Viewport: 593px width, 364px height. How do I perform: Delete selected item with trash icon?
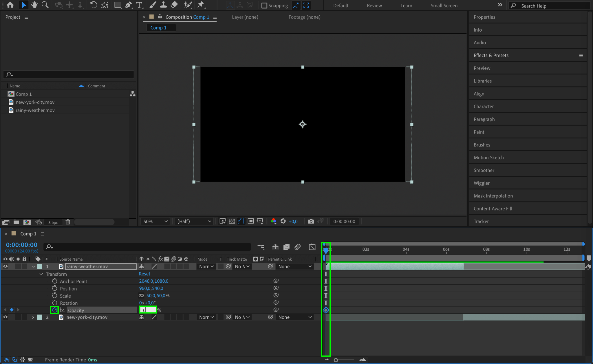click(x=68, y=222)
